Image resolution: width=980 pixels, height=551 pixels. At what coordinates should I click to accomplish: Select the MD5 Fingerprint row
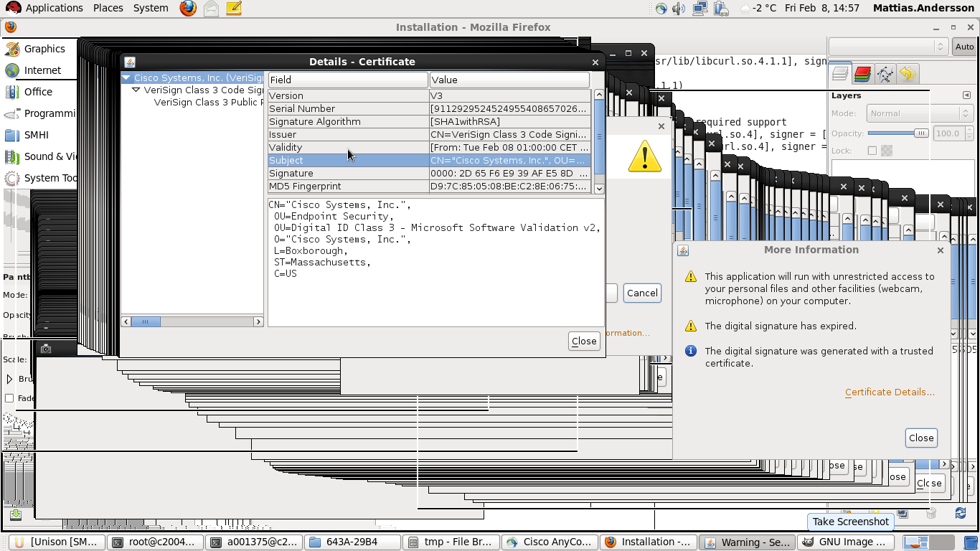pos(429,186)
